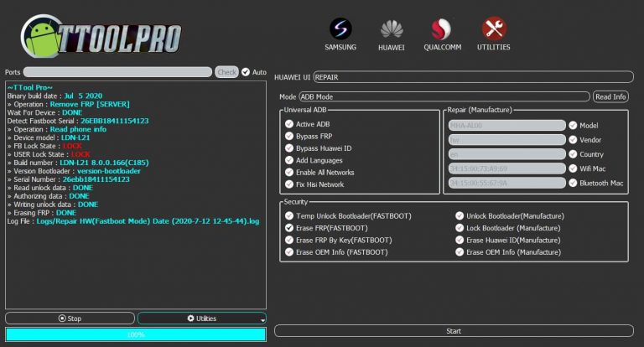The width and height of the screenshot is (644, 347).
Task: Select Erase OEM Info (Manufacture)
Action: [x=508, y=252]
